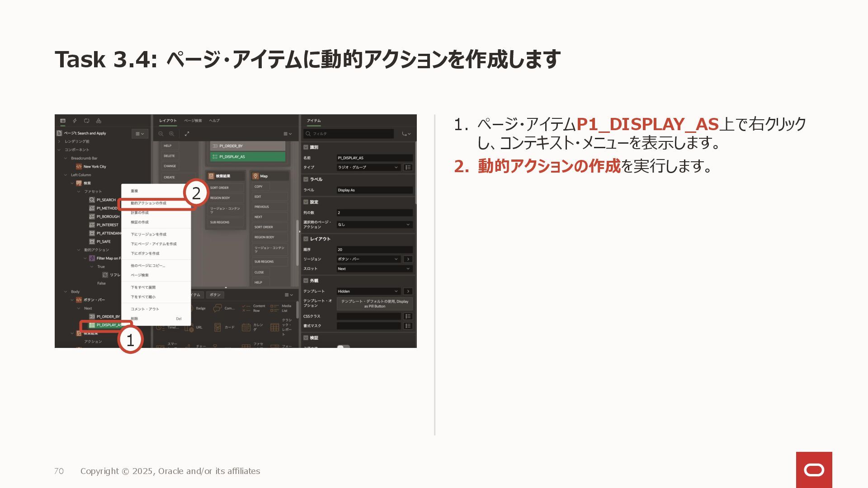This screenshot has height=488, width=868.
Task: Collapse the Left Column node
Action: tap(66, 175)
